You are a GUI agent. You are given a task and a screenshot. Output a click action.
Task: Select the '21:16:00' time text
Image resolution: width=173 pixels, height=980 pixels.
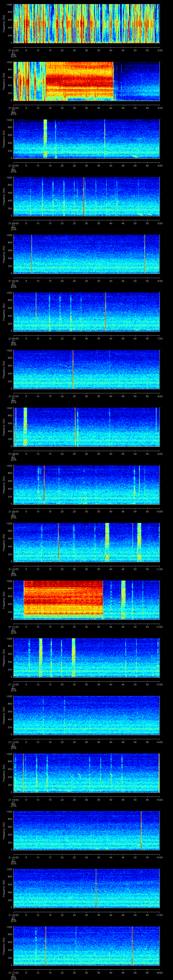coord(13,915)
